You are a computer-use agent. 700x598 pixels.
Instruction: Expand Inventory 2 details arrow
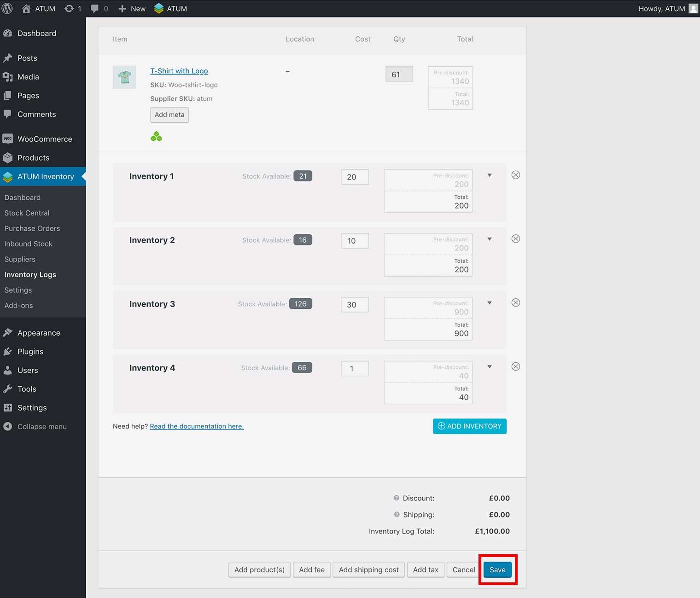(490, 239)
